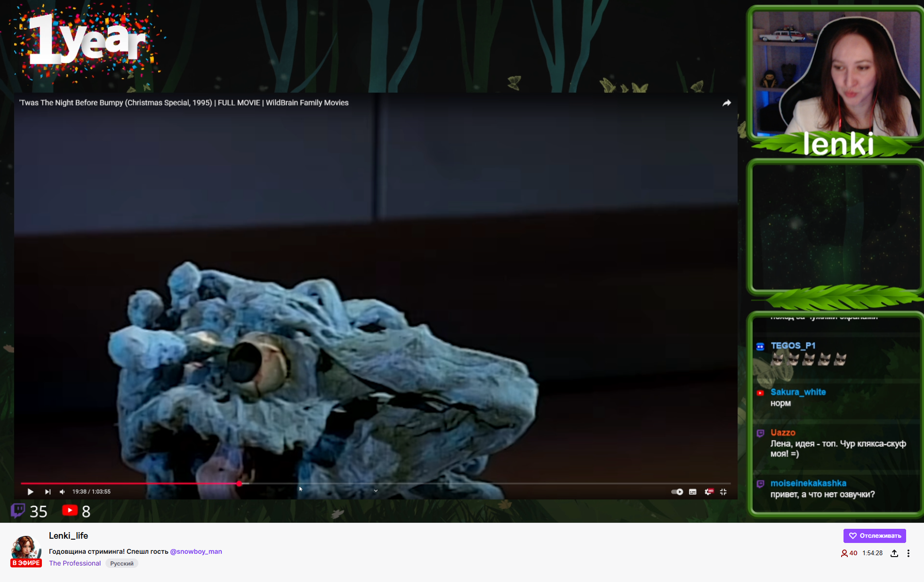
Task: Open the @snowboy_man mention link
Action: pos(196,551)
